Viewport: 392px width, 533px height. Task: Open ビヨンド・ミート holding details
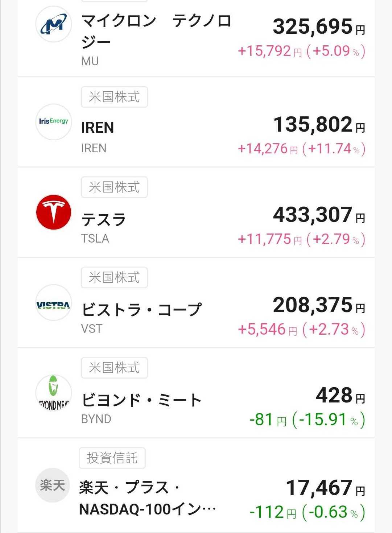point(141,400)
